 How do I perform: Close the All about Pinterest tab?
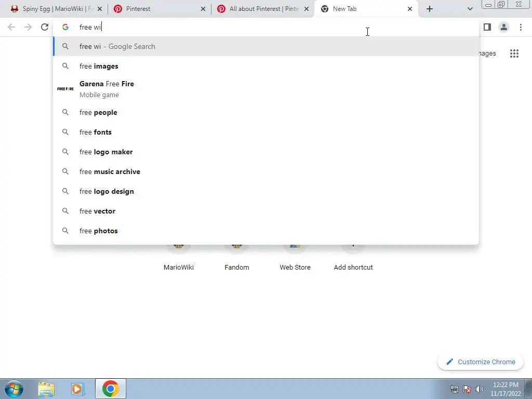point(307,9)
